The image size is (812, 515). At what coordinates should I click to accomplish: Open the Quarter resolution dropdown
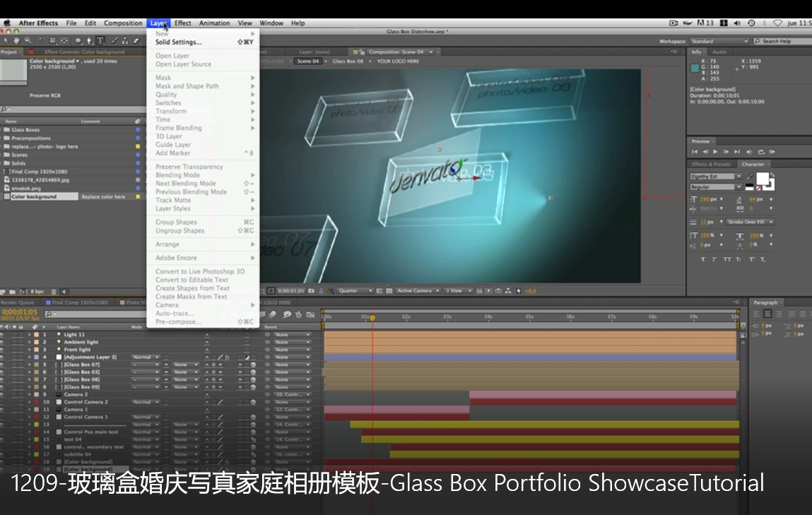pos(355,291)
